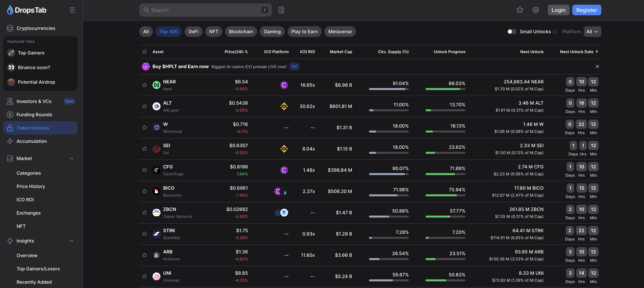Click the Binance soon eyes icon
Screen dimensions: 644x288
[x=11, y=67]
